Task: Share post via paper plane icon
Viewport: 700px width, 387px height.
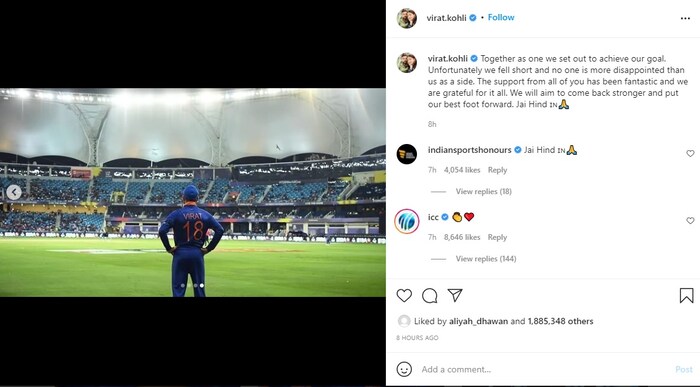Action: [x=455, y=295]
